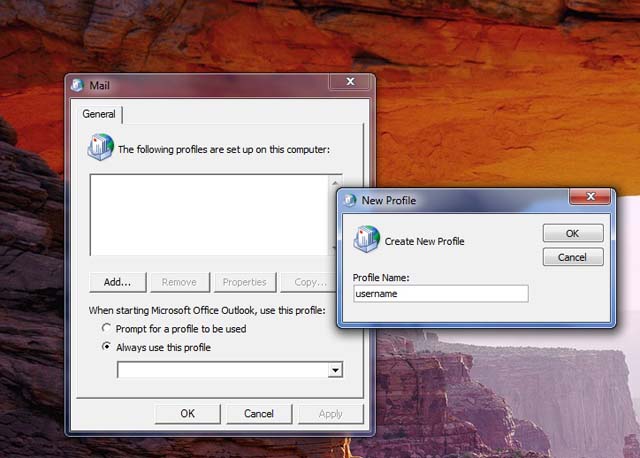This screenshot has width=640, height=458.
Task: Click Apply in the Mail window
Action: pos(331,414)
